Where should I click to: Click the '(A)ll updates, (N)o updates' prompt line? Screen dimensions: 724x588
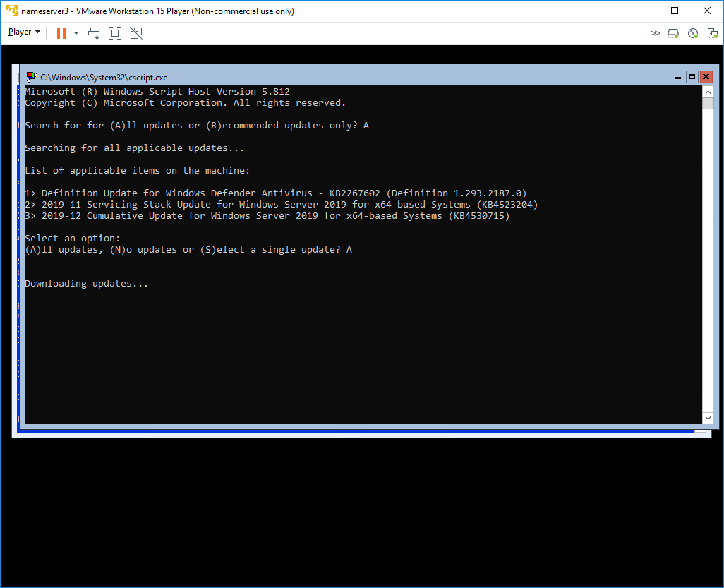point(188,250)
